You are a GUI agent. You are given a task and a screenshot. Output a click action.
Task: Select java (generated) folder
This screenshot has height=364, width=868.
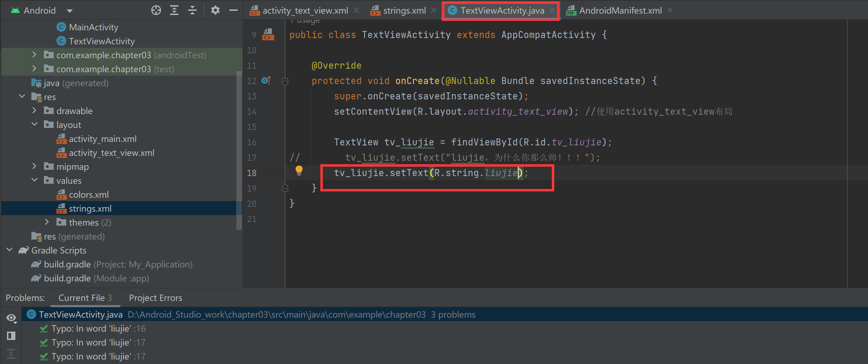[76, 83]
